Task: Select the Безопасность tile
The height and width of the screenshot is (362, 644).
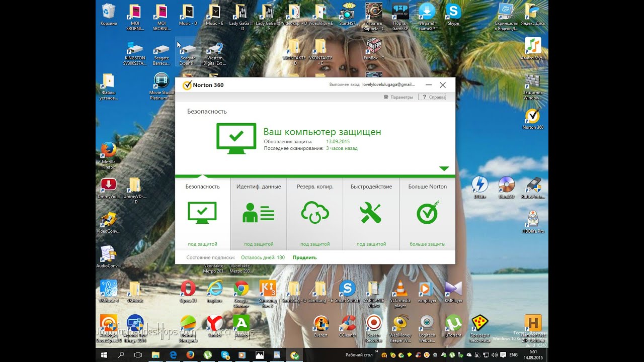Action: point(202,214)
